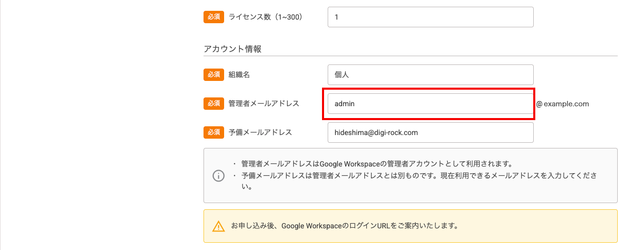Click the 必須 badge beside 組織名

(x=214, y=75)
